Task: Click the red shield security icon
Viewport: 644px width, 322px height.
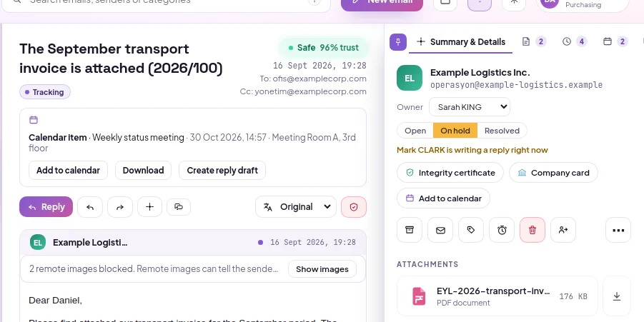Action: click(354, 207)
